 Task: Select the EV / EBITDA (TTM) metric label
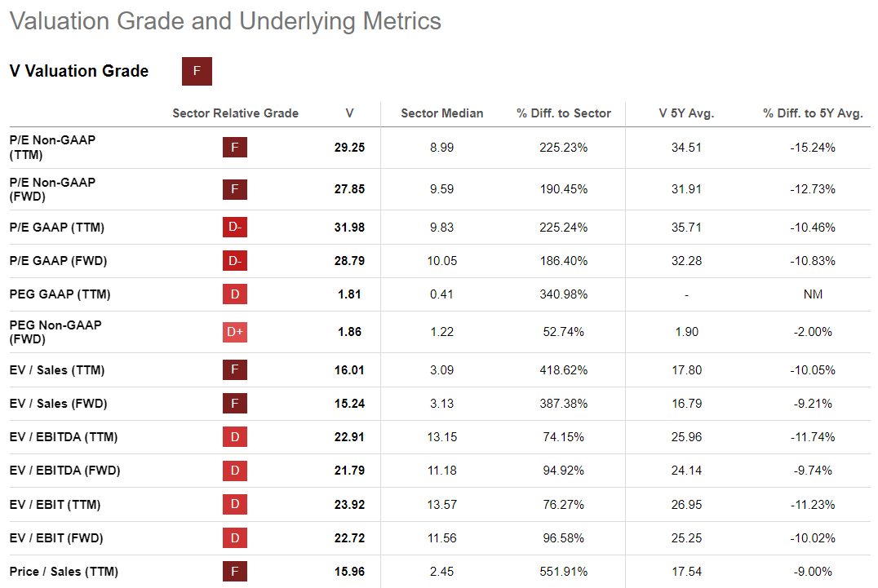pos(64,437)
